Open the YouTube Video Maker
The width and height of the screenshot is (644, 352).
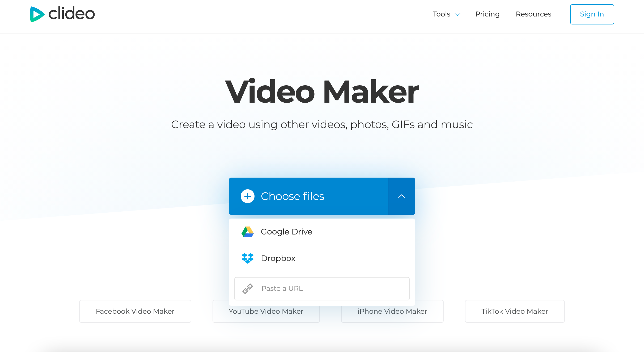coord(266,311)
